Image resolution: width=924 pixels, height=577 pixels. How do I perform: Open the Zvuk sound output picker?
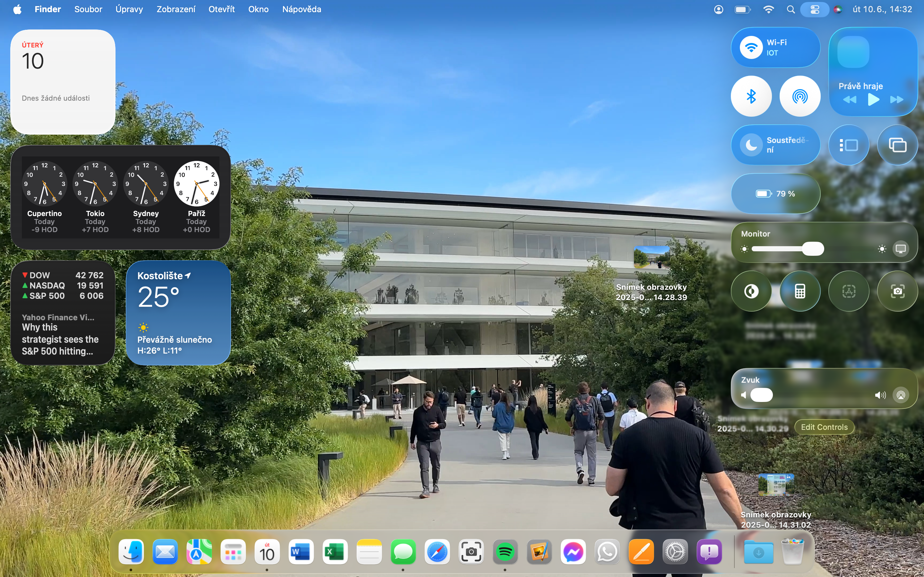[901, 395]
